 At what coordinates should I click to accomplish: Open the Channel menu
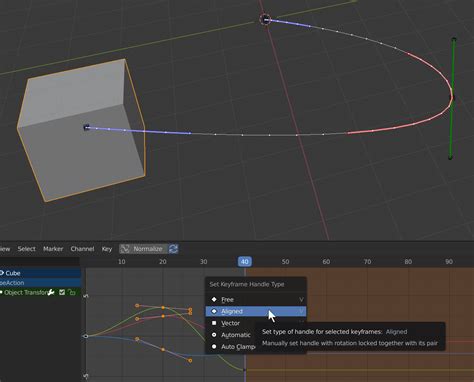click(x=82, y=249)
